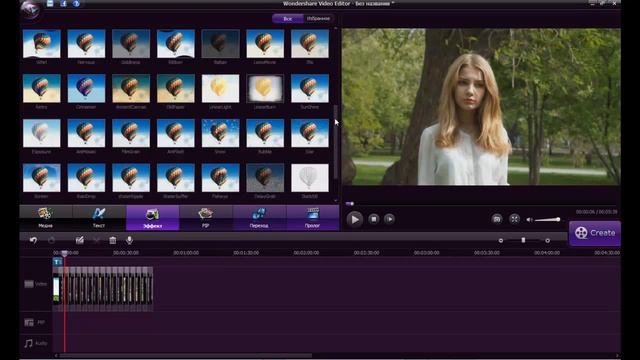This screenshot has height=360, width=640.
Task: Select the T text clip on timeline
Action: [x=57, y=262]
